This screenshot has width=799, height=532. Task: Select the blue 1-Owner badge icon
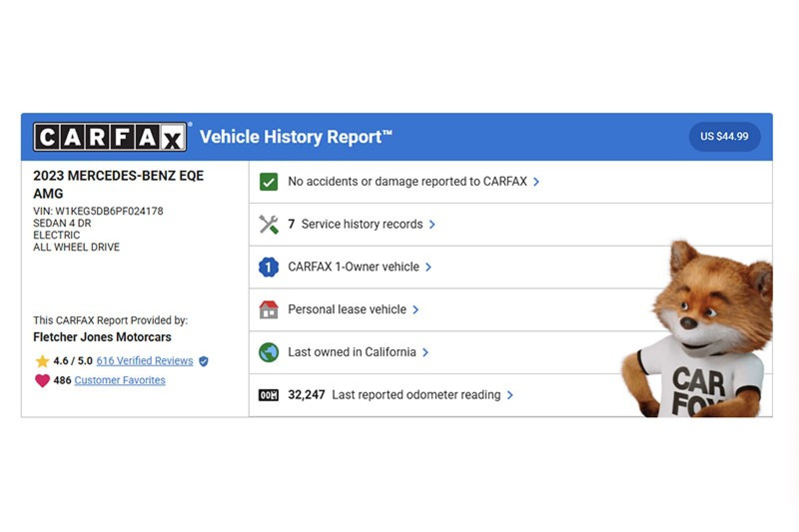coord(268,266)
